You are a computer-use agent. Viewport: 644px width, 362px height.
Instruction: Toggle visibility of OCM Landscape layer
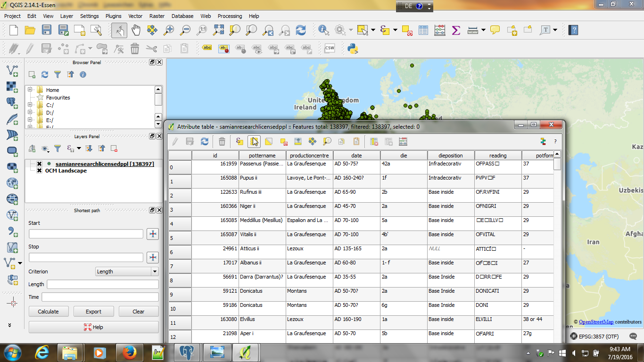[x=40, y=171]
